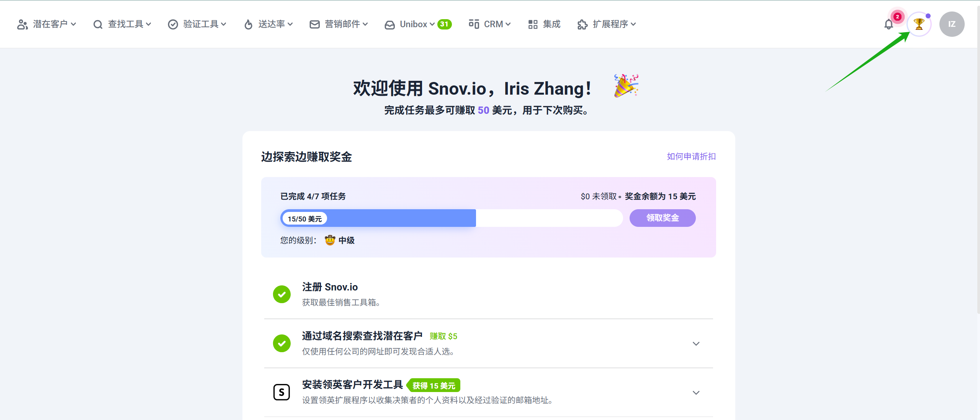Open the 营销邮件 menu
The height and width of the screenshot is (420, 980).
pyautogui.click(x=339, y=24)
